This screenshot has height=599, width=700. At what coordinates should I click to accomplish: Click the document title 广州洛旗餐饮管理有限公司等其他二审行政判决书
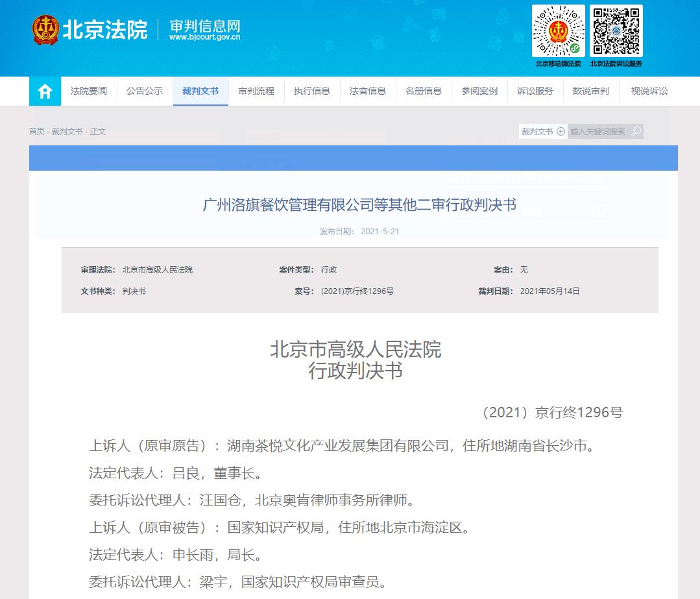tap(359, 204)
